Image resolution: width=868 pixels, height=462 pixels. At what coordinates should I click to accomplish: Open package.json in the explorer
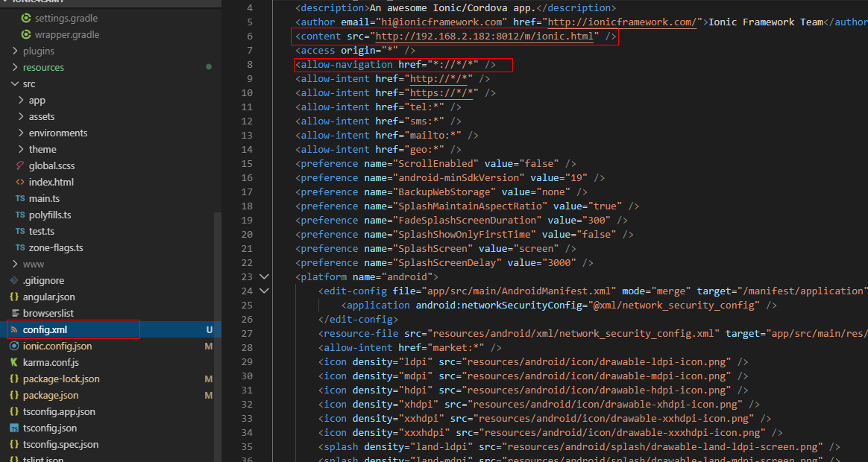50,395
